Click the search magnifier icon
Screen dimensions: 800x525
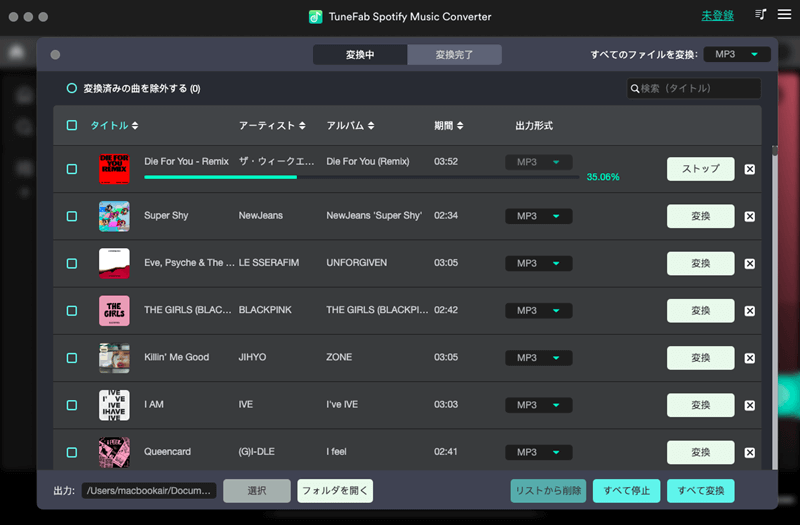pos(635,89)
